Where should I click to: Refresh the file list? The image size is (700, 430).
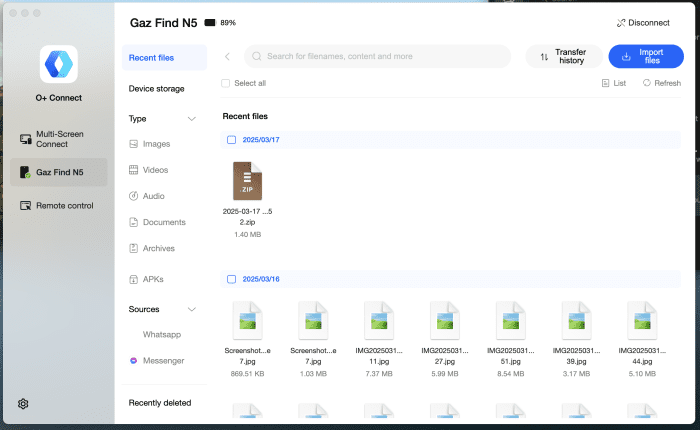coord(662,83)
